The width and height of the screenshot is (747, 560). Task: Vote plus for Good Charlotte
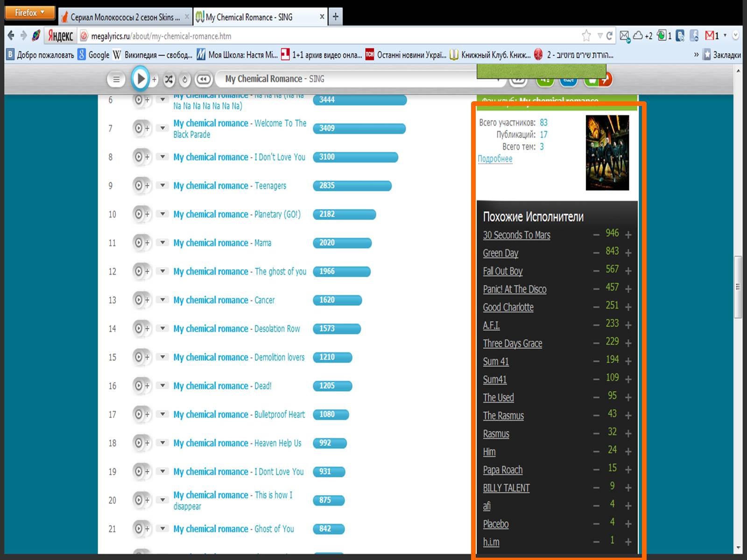pos(628,307)
